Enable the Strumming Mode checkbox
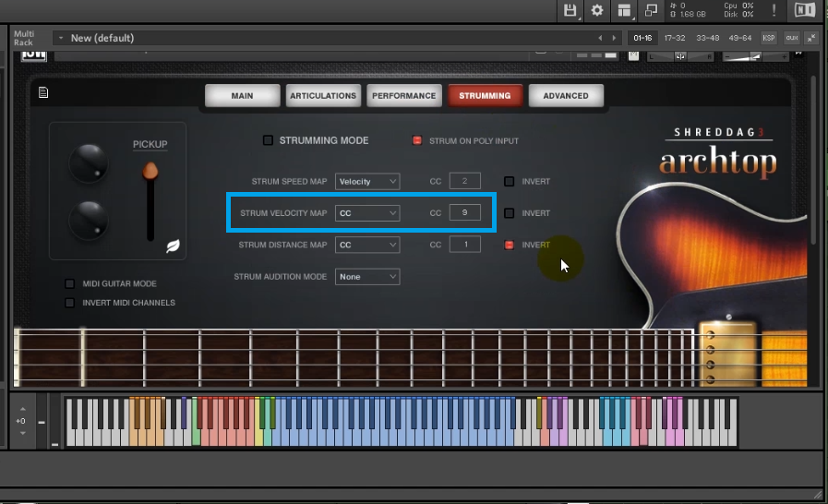 coord(268,140)
